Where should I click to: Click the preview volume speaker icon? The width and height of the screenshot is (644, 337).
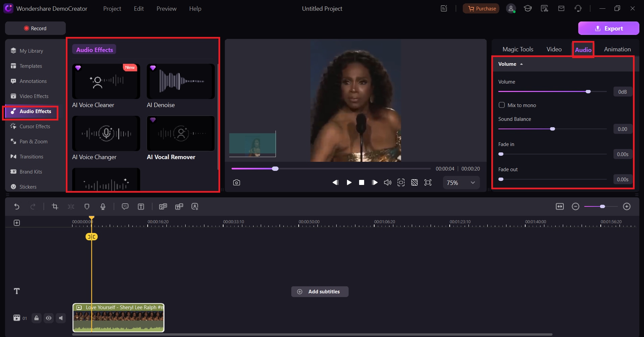(388, 183)
